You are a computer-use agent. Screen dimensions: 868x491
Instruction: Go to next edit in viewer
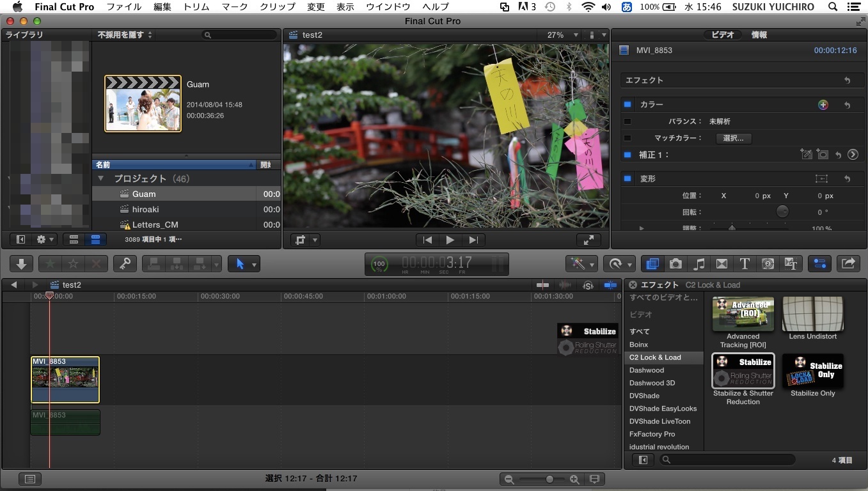click(x=473, y=240)
